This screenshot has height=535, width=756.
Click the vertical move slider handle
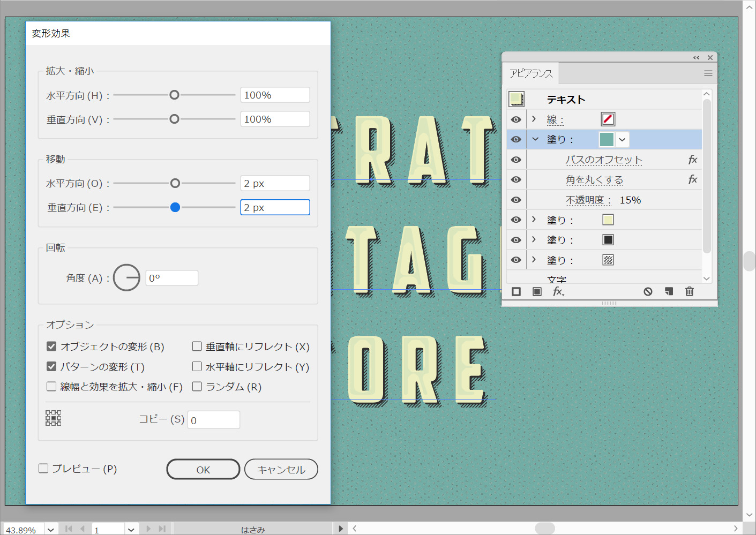[175, 207]
